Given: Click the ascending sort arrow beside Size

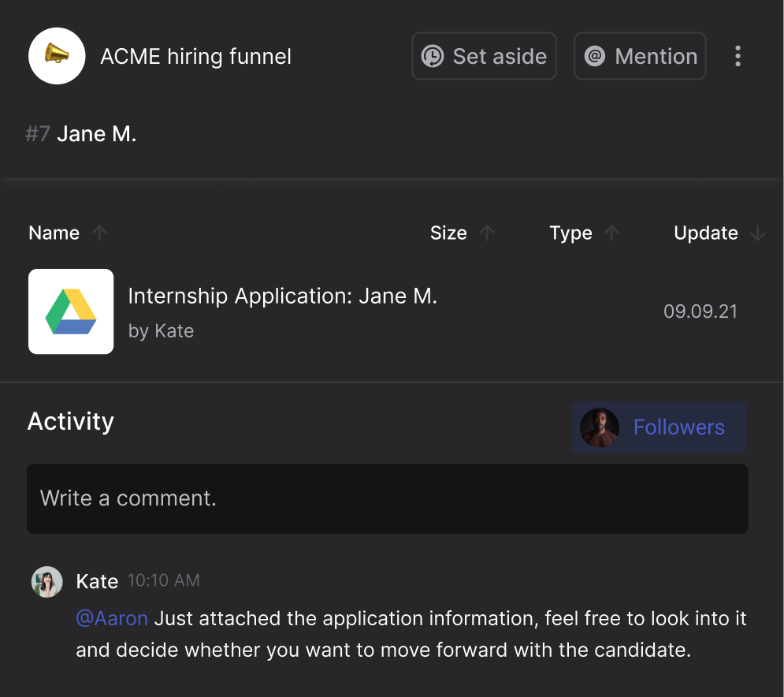Looking at the screenshot, I should 487,233.
